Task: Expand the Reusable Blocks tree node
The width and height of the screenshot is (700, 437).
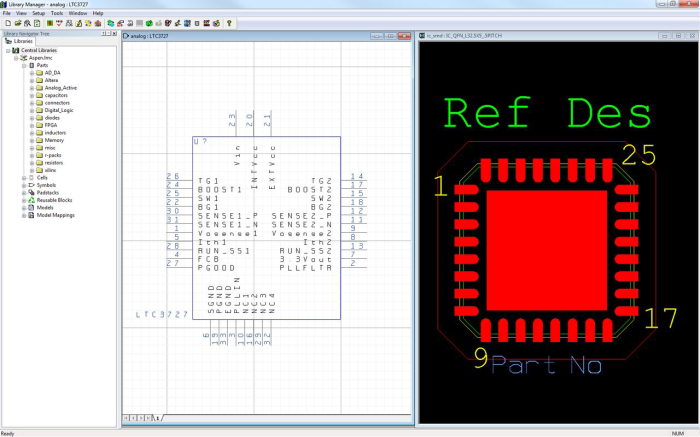Action: click(24, 200)
